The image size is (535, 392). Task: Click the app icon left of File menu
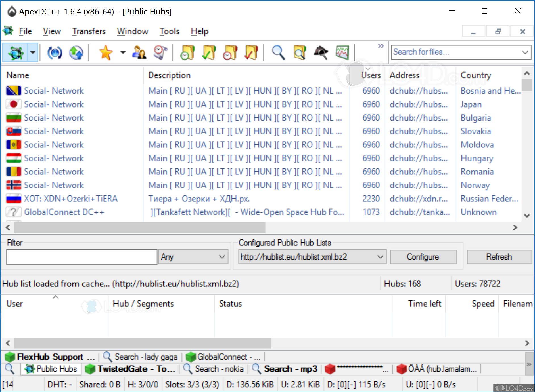8,31
